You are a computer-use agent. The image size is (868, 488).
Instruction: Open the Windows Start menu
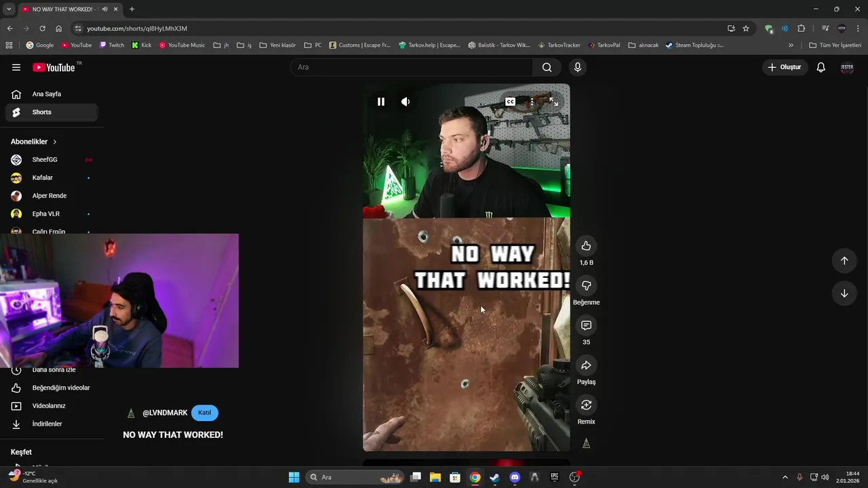pyautogui.click(x=294, y=477)
